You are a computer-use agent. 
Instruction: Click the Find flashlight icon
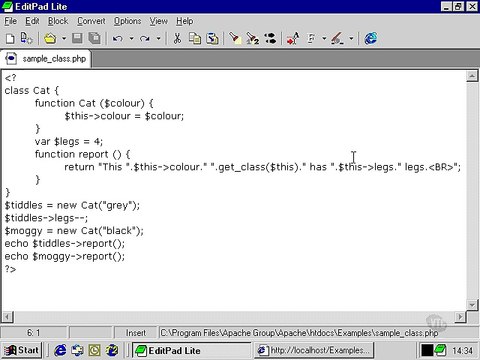(x=235, y=39)
